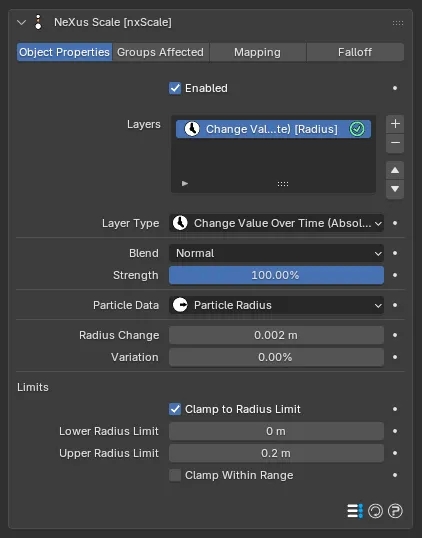The image size is (422, 538).
Task: Toggle the Enabled checkbox
Action: 175,88
